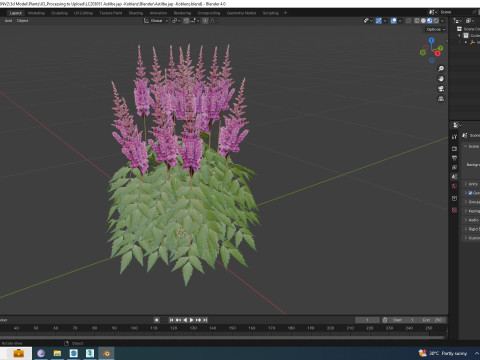Click the Partly sunny weather widget
Image resolution: width=480 pixels, height=360 pixels.
[x=443, y=353]
